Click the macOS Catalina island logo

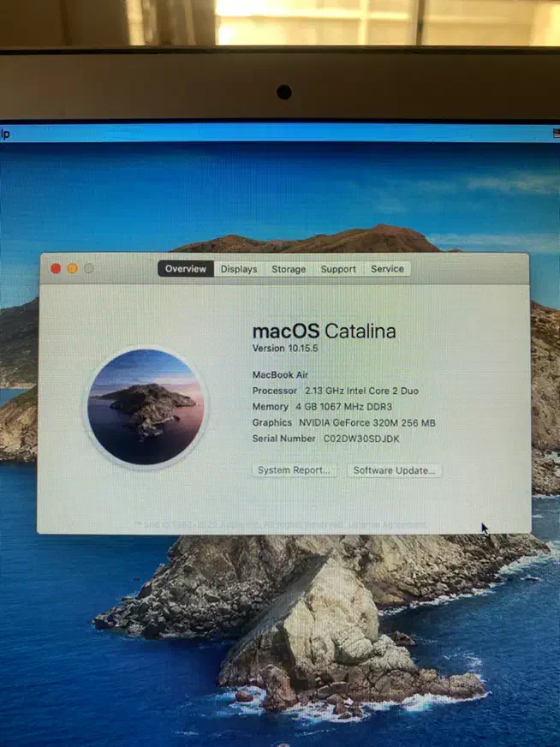146,406
